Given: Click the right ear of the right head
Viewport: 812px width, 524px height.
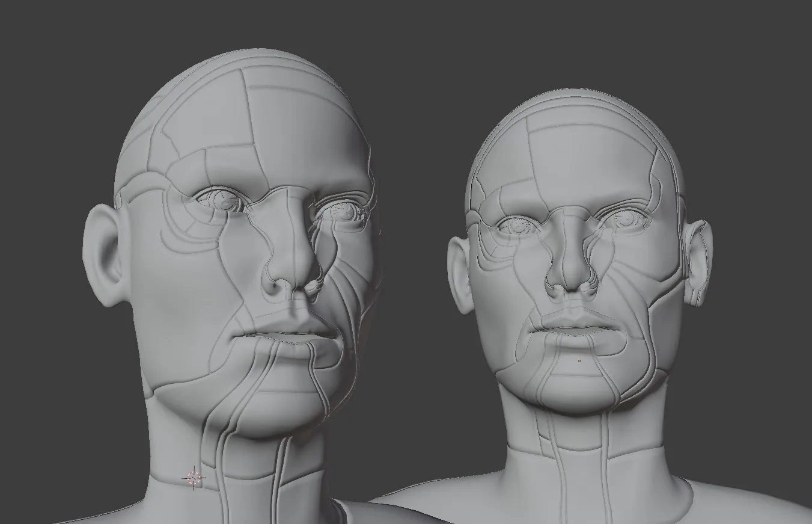Looking at the screenshot, I should click(x=697, y=259).
